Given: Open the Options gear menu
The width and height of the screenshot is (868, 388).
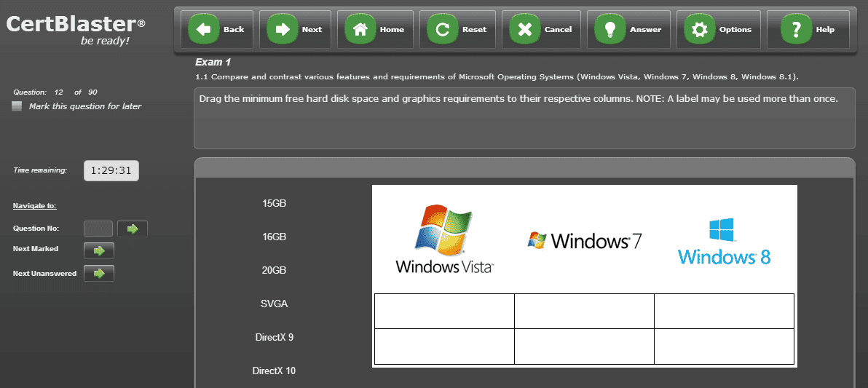Looking at the screenshot, I should (719, 29).
